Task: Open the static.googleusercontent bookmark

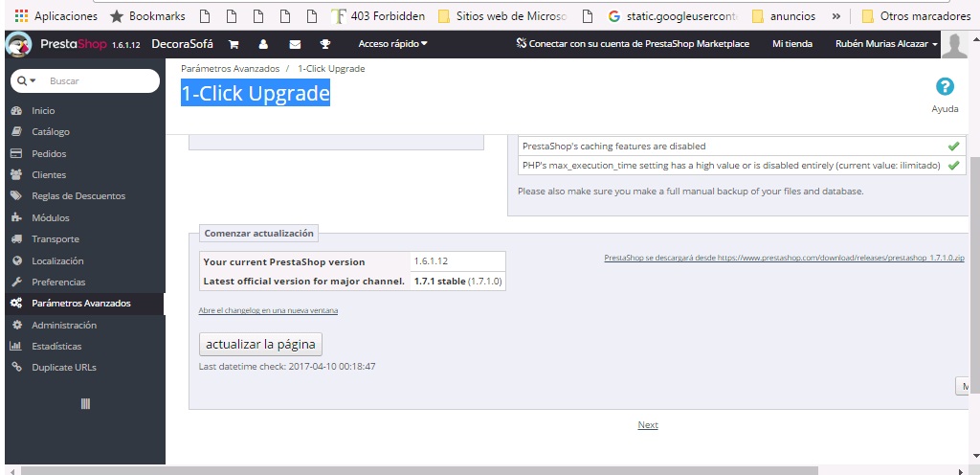Action: [x=674, y=16]
